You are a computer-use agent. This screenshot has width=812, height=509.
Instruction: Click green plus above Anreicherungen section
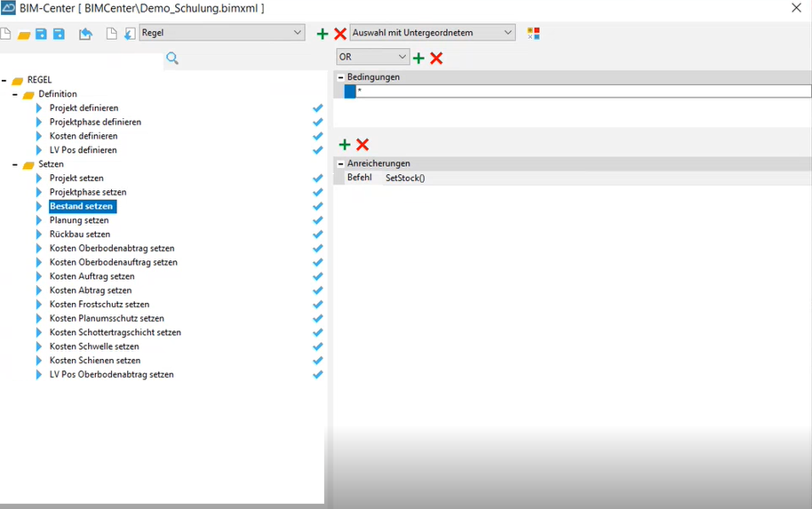pos(345,145)
